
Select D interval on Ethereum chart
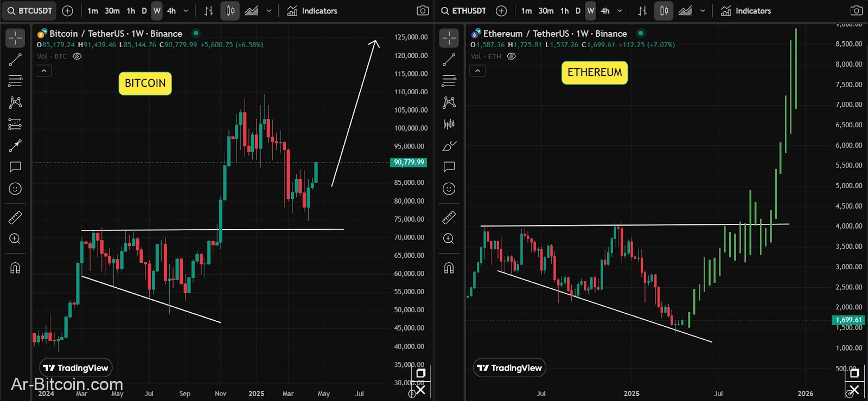(x=578, y=11)
